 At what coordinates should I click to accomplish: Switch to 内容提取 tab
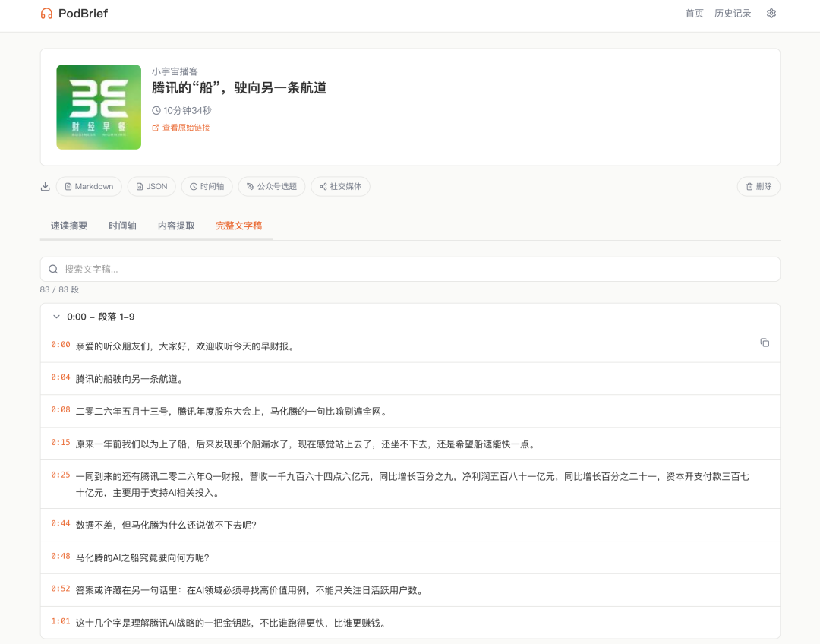pos(176,226)
